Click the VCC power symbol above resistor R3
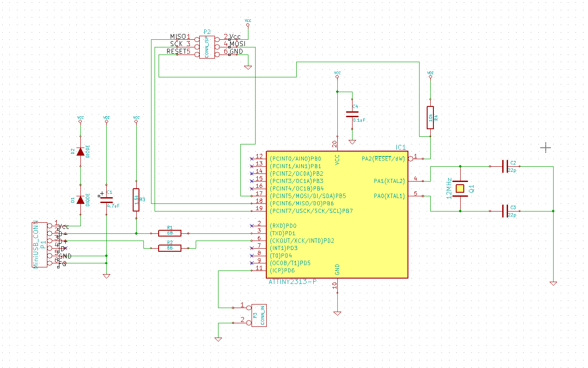Screen dimensions: 588x368 tap(136, 119)
